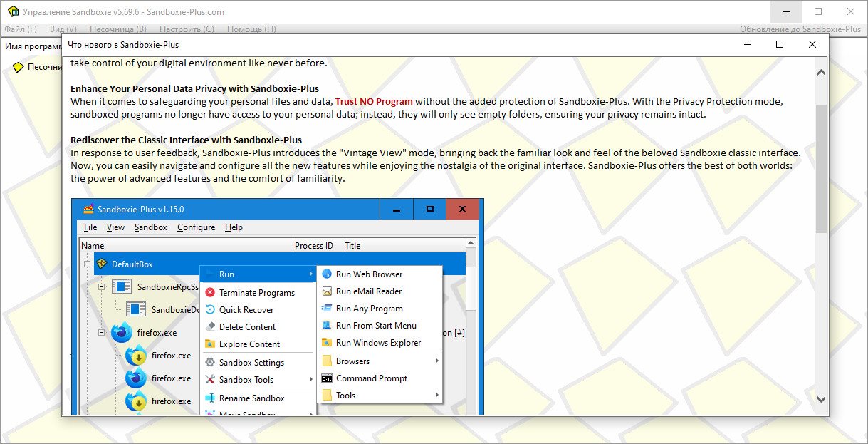Close the Что нового в Sandboxie-Plus dialog
868x444 pixels.
click(812, 44)
